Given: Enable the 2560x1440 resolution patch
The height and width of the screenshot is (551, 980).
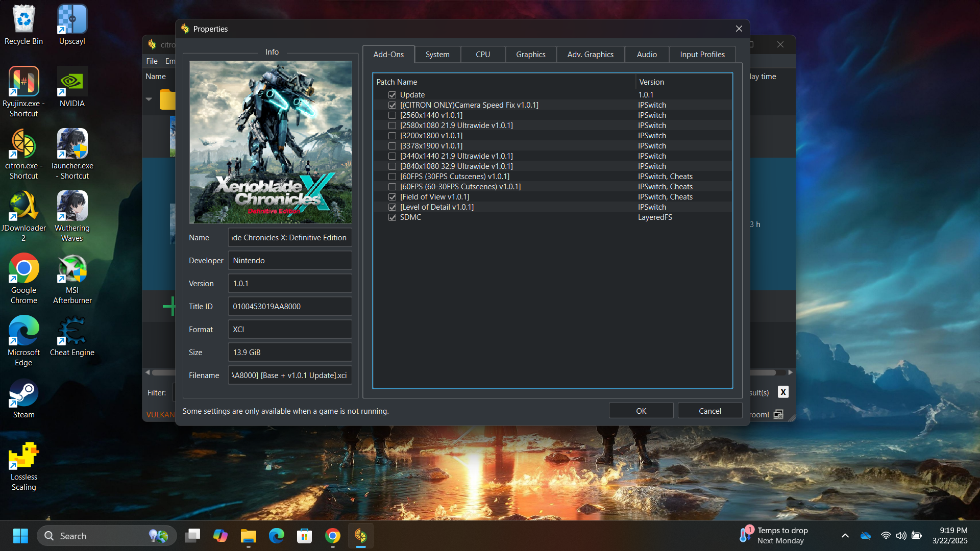Looking at the screenshot, I should pyautogui.click(x=392, y=115).
